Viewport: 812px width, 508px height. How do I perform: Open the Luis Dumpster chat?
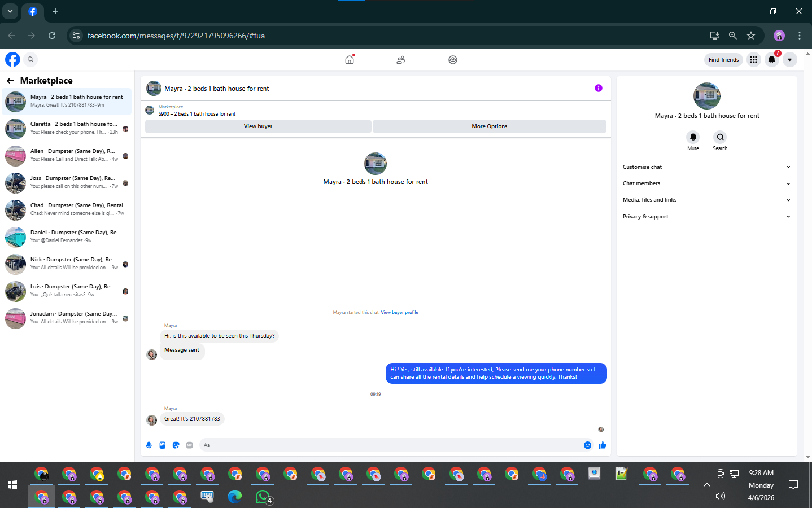(x=67, y=291)
